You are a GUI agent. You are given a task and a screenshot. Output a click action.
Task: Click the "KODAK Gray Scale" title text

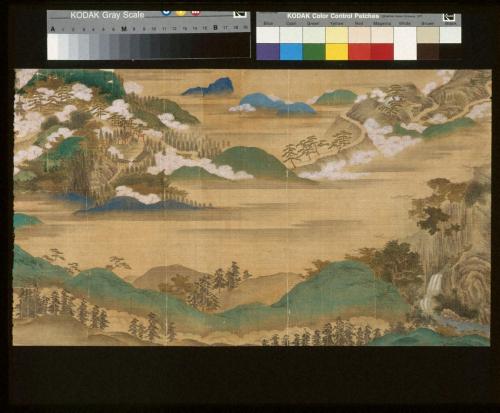click(107, 15)
